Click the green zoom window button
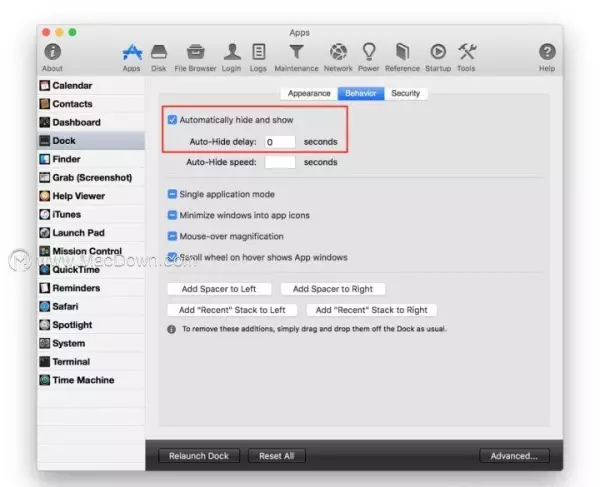 [72, 33]
